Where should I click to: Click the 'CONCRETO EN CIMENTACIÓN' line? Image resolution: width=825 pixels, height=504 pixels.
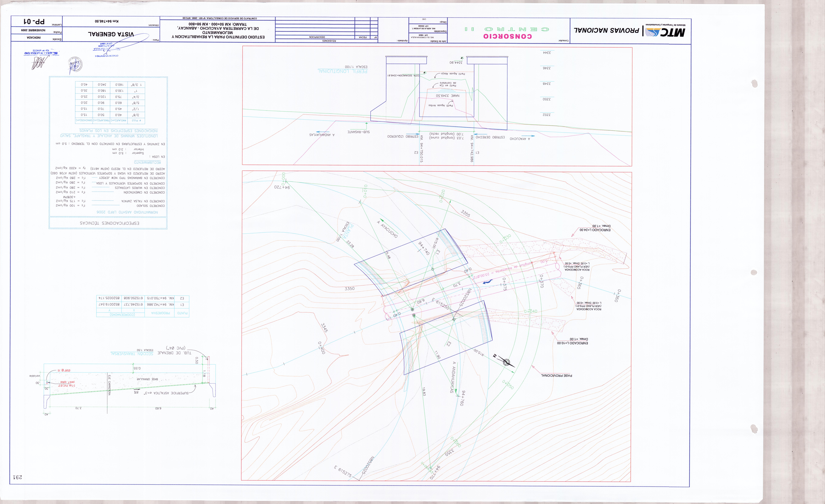144,193
